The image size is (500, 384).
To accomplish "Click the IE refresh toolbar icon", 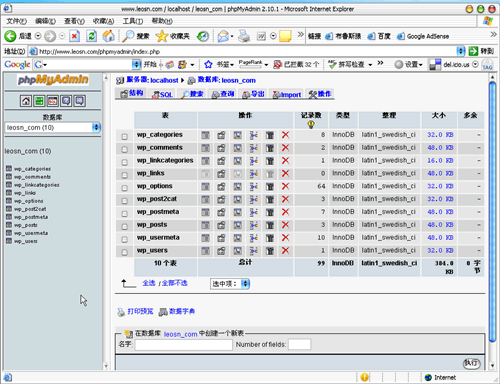I will pos(91,36).
